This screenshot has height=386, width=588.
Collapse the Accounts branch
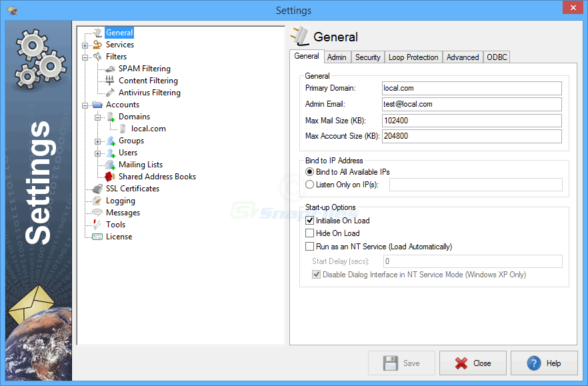pos(86,104)
